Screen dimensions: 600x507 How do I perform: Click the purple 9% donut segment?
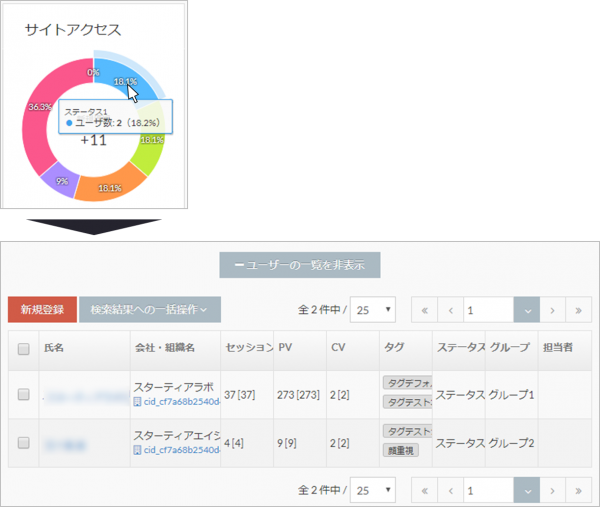click(60, 181)
